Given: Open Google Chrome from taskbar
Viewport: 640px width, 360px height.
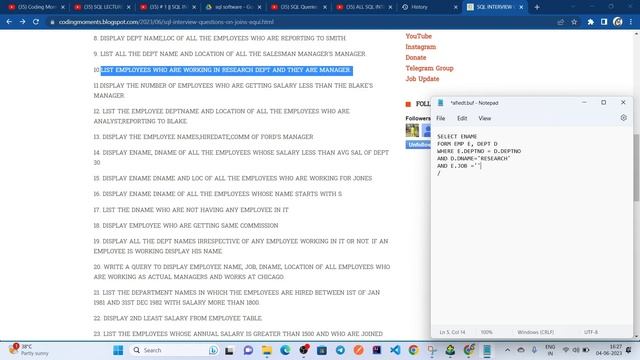Looking at the screenshot, I should pyautogui.click(x=413, y=350).
